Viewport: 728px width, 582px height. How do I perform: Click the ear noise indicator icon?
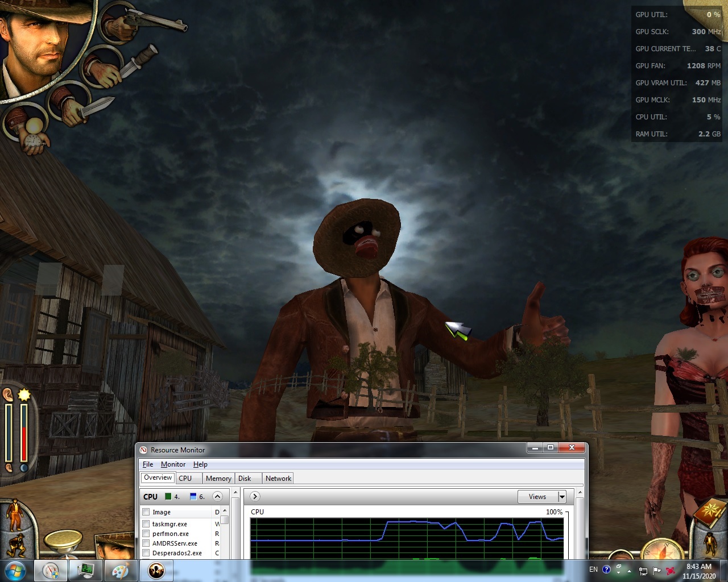pyautogui.click(x=8, y=394)
